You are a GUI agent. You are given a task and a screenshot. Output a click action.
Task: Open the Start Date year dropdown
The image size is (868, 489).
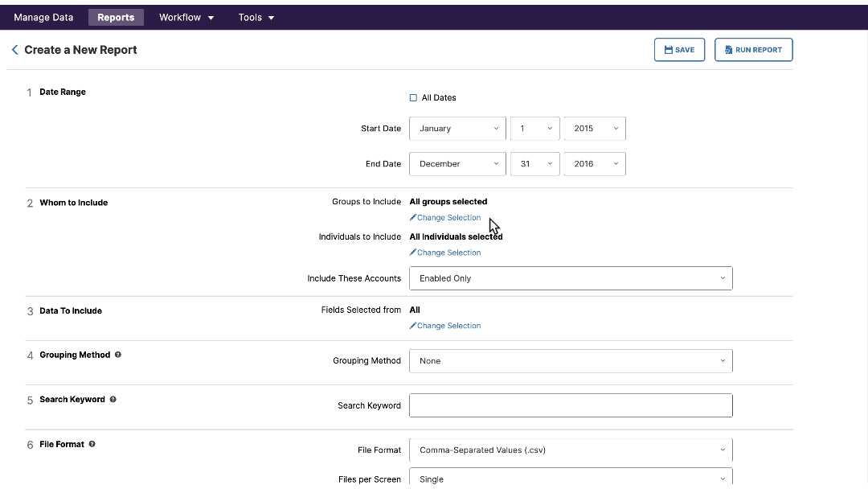click(x=595, y=129)
